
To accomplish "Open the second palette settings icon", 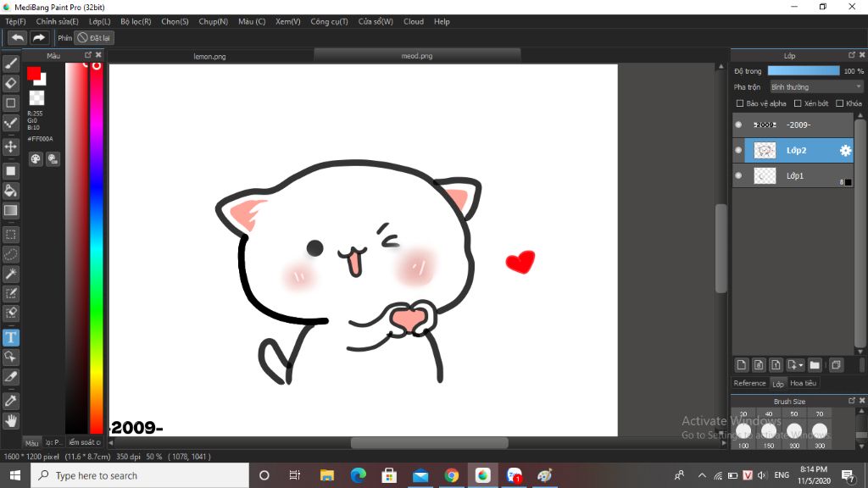I will (x=53, y=159).
